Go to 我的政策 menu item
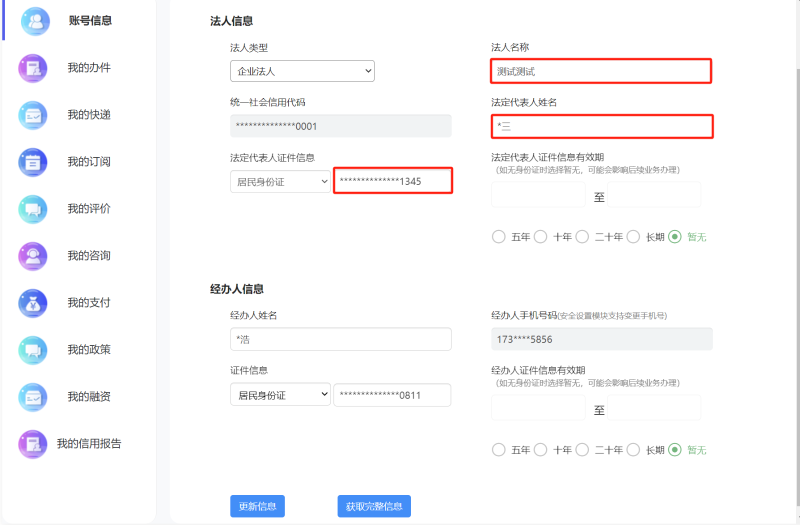800x525 pixels. [x=89, y=350]
